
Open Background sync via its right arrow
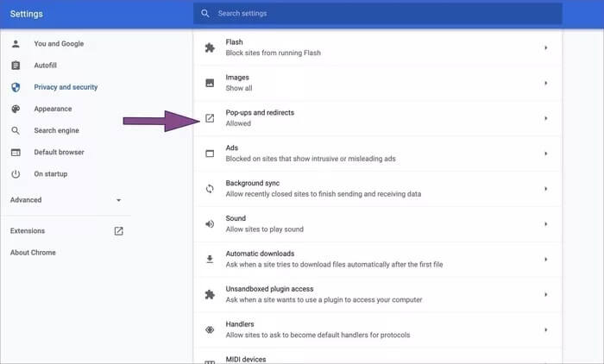[x=546, y=189]
